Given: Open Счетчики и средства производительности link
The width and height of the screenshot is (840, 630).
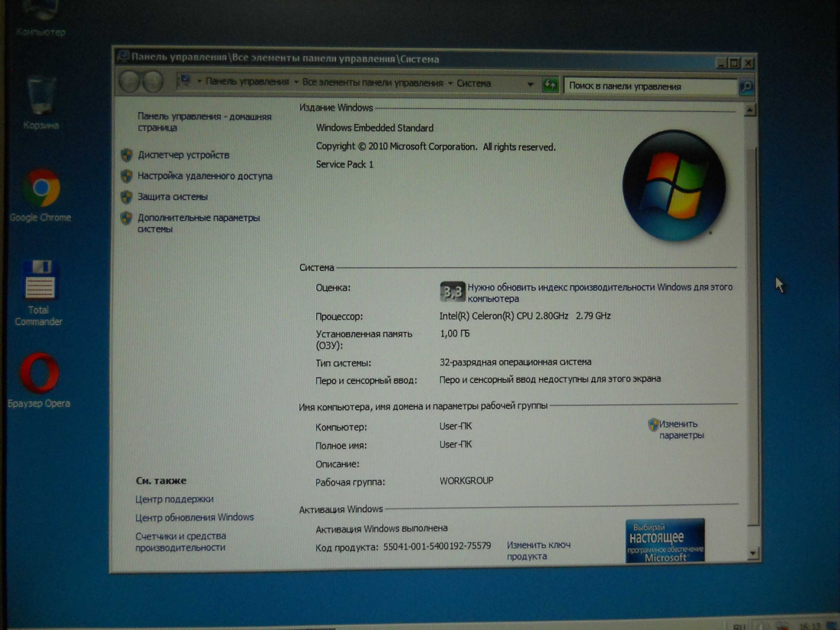Looking at the screenshot, I should (x=181, y=541).
